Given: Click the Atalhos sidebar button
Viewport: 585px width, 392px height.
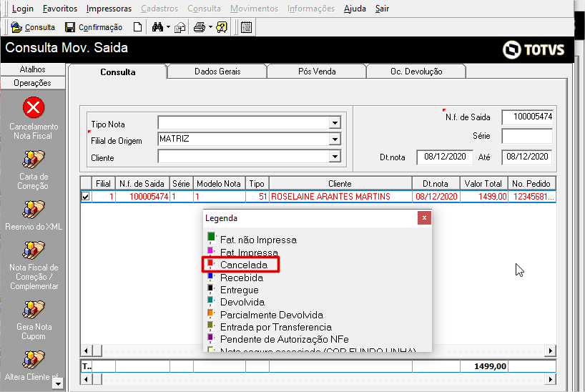Looking at the screenshot, I should 33,69.
